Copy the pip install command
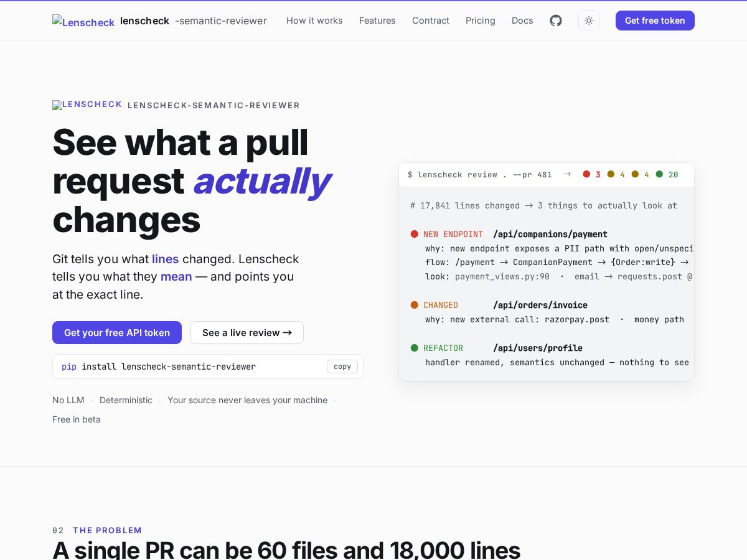 342,366
